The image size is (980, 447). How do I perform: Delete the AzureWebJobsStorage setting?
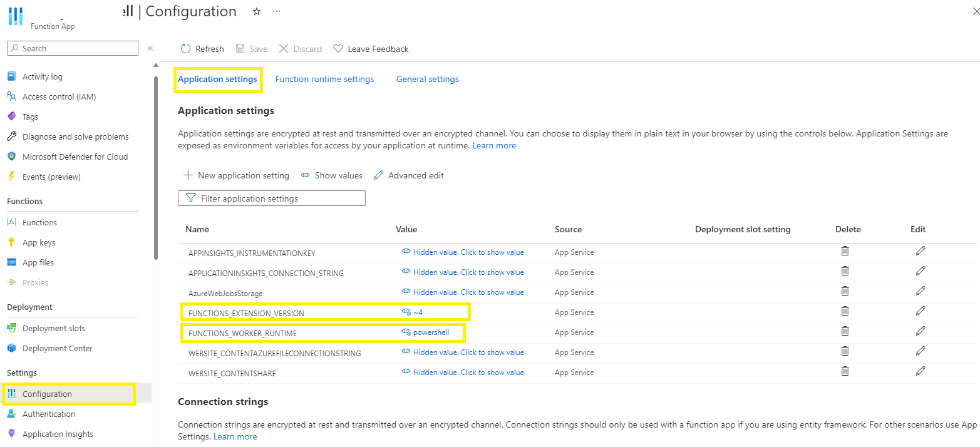[845, 291]
